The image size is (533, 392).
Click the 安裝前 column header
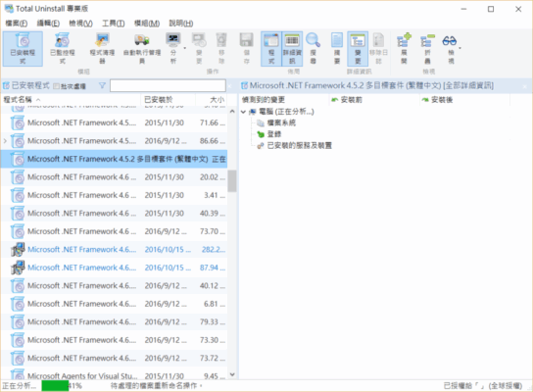click(x=374, y=100)
